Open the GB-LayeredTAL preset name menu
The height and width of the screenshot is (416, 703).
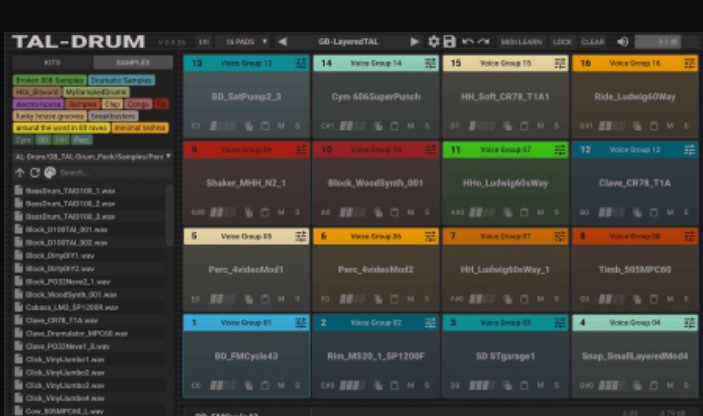coord(348,42)
